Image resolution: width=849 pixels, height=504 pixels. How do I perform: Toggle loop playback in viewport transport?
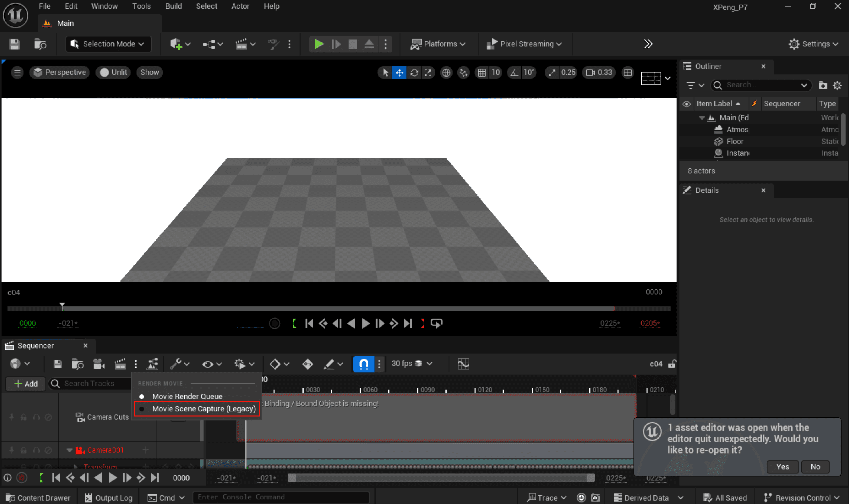436,324
